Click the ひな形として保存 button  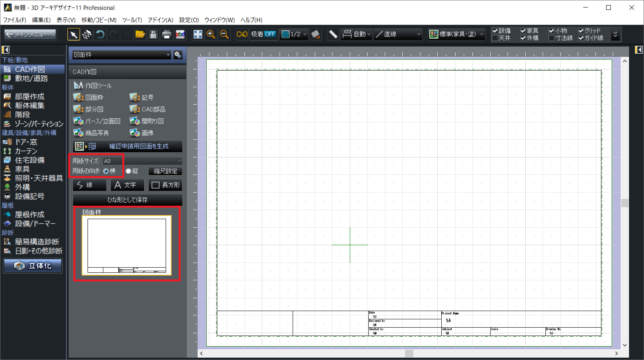pos(127,200)
